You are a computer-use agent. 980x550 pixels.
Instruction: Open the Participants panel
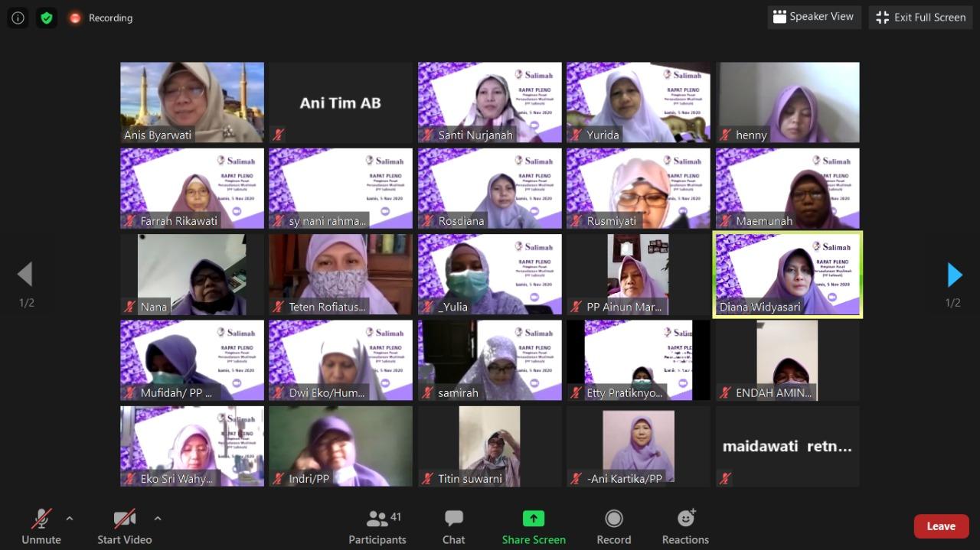(377, 527)
